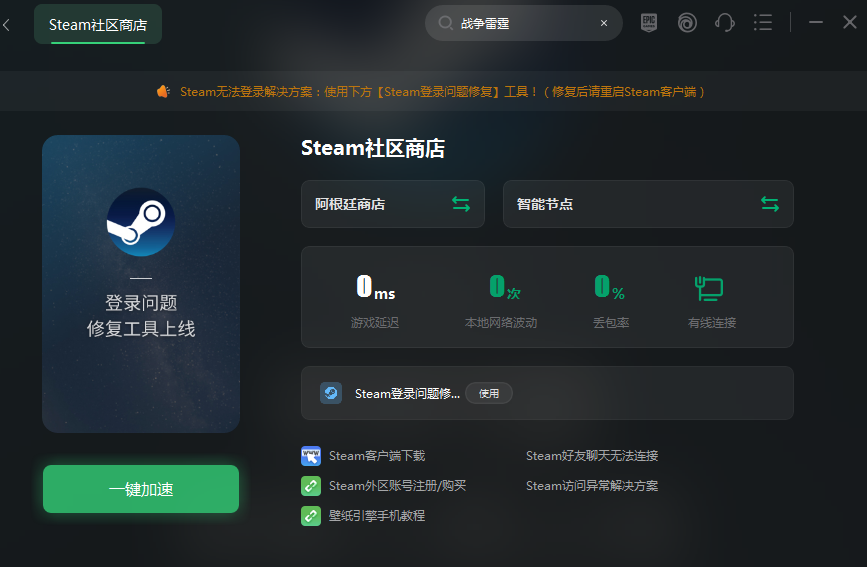
Task: Click swap arrows next to 阿根廷商店
Action: [461, 204]
